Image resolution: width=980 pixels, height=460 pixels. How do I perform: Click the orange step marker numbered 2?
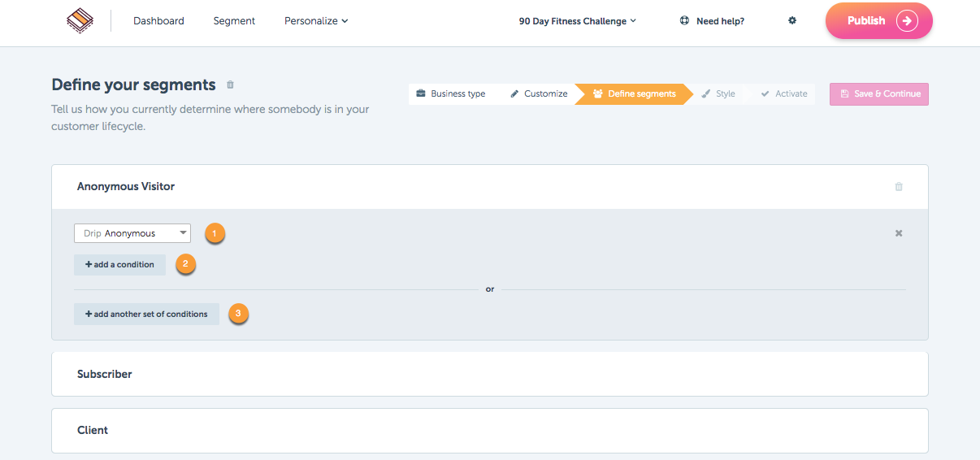pyautogui.click(x=185, y=264)
